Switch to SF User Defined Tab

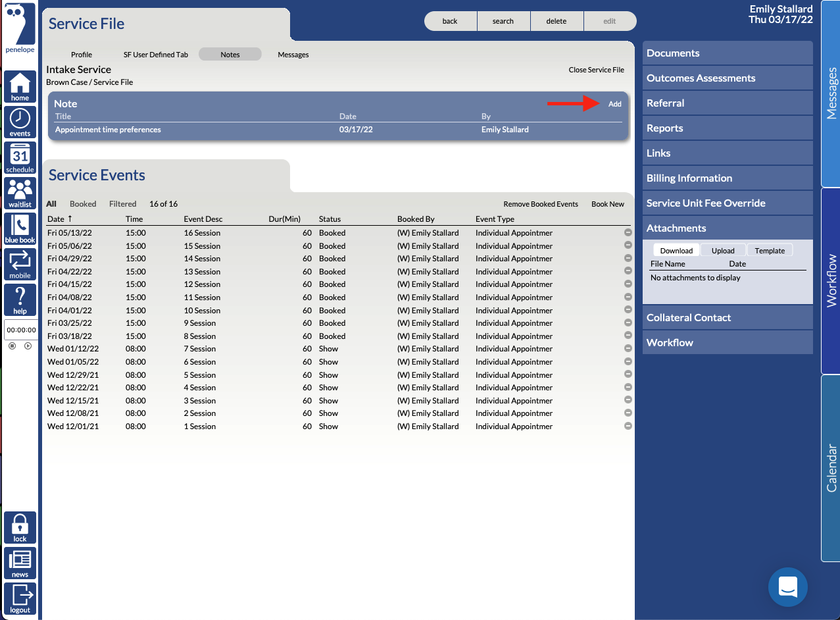point(156,55)
